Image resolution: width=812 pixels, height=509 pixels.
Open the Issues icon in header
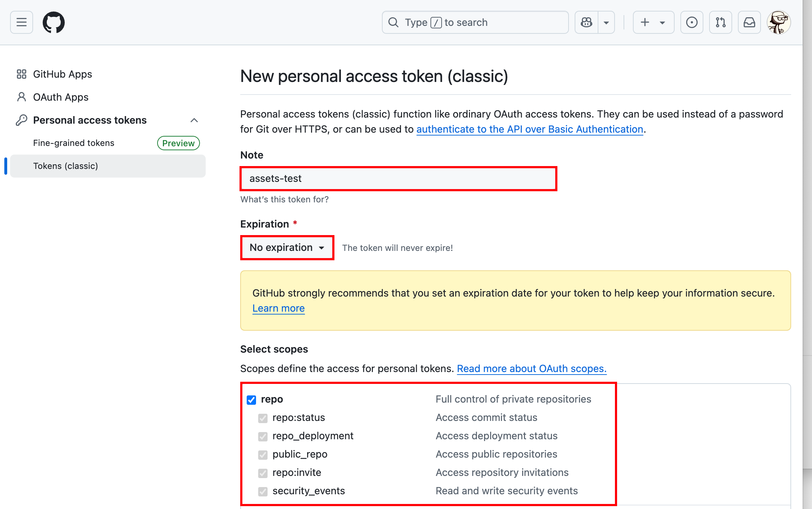pos(692,22)
